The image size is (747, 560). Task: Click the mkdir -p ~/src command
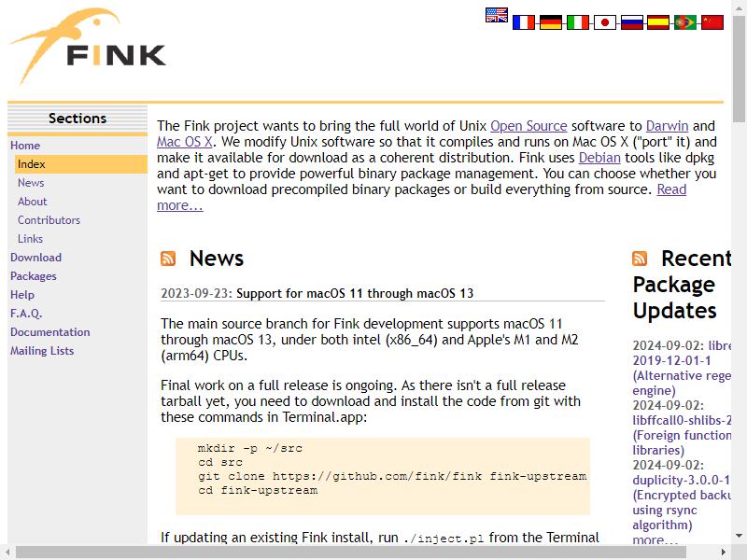250,449
